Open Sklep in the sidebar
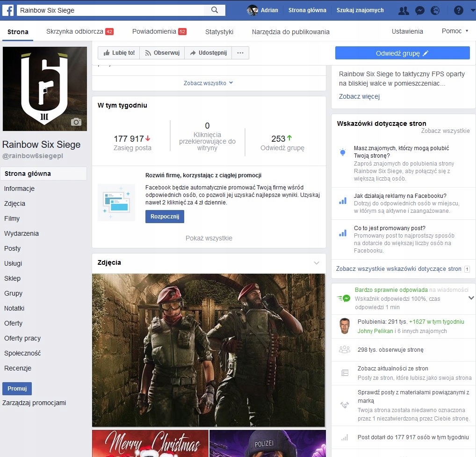 [x=13, y=278]
